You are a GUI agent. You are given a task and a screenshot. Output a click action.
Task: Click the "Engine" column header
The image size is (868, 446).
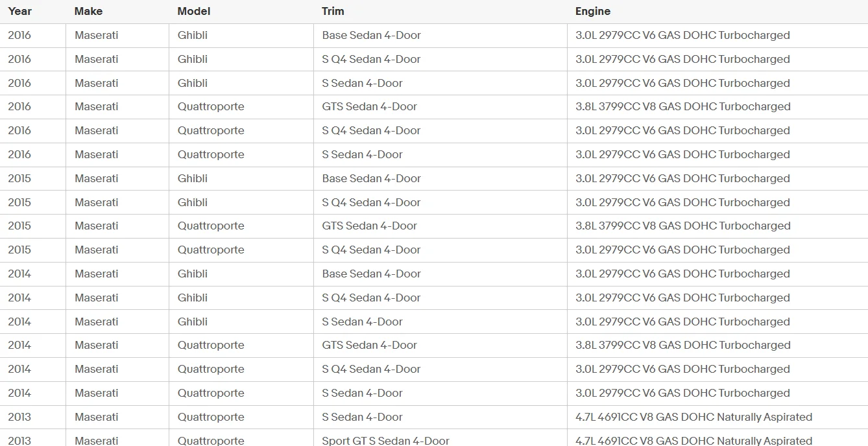tap(593, 11)
